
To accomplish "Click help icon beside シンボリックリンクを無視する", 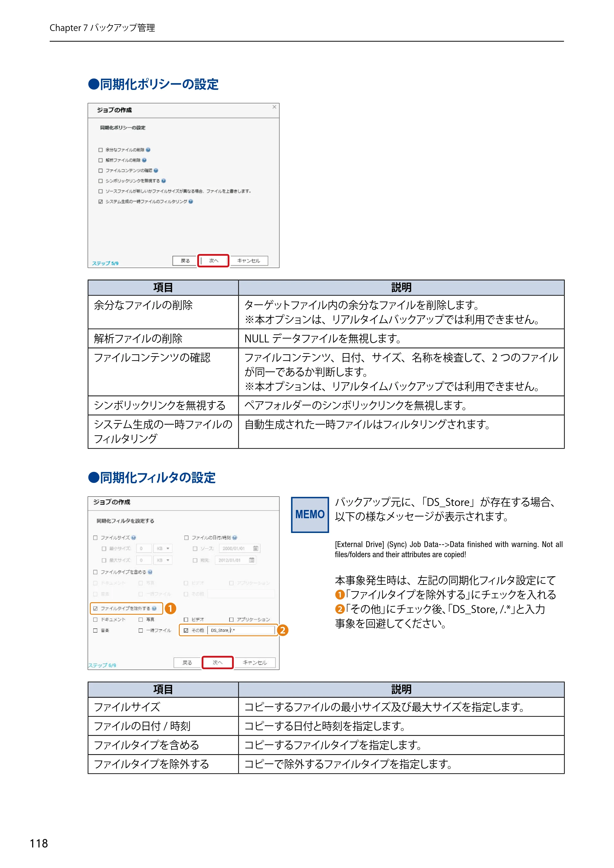I will click(x=164, y=181).
